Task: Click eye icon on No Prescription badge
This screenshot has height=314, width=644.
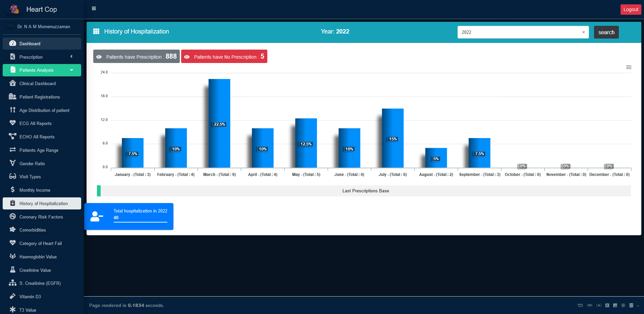Action: [187, 57]
